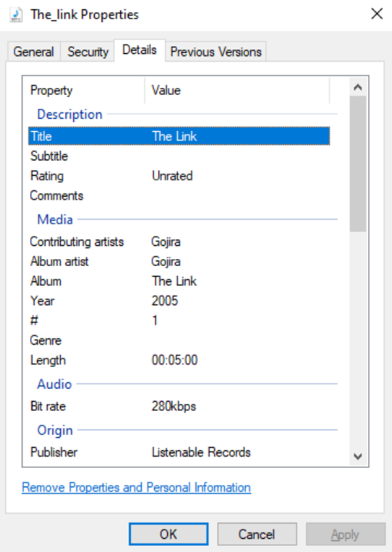Click the Media section header

pyautogui.click(x=55, y=220)
